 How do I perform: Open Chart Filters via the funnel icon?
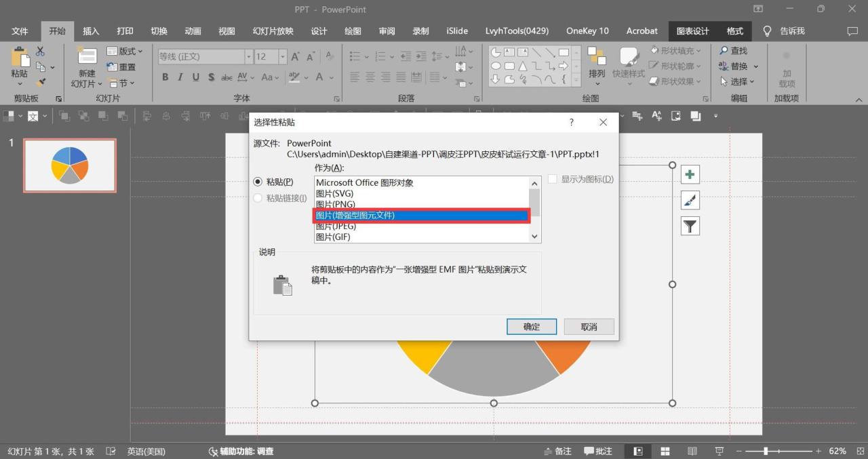point(689,225)
